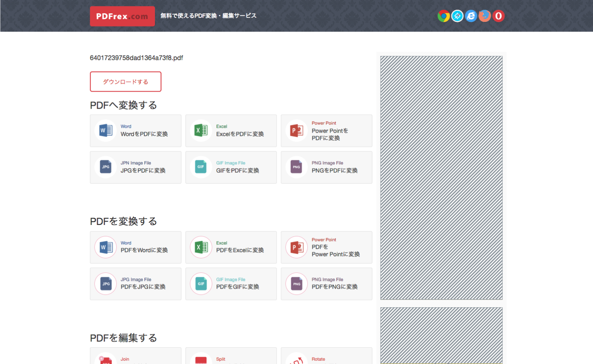This screenshot has width=593, height=364.
Task: Click the PDF to PowerPoint icon
Action: [296, 247]
